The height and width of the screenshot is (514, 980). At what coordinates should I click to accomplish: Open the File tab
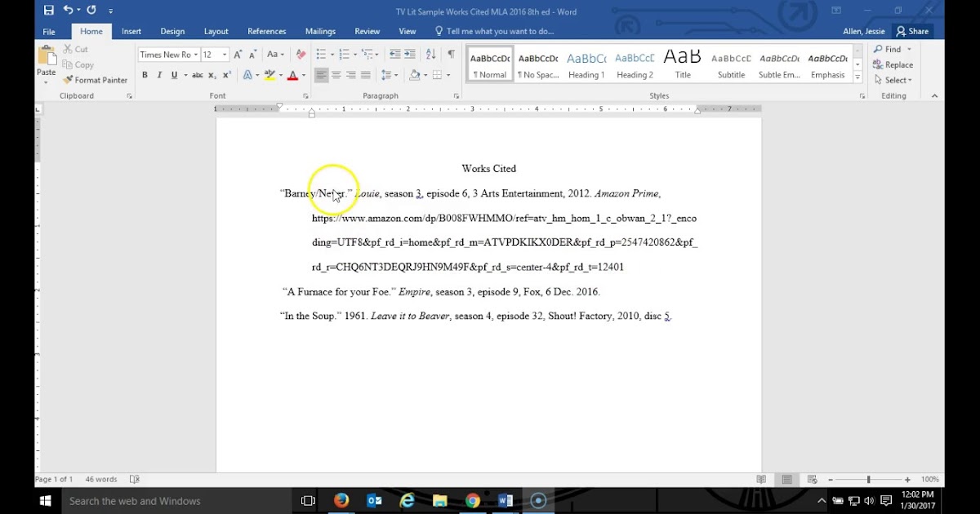click(49, 31)
